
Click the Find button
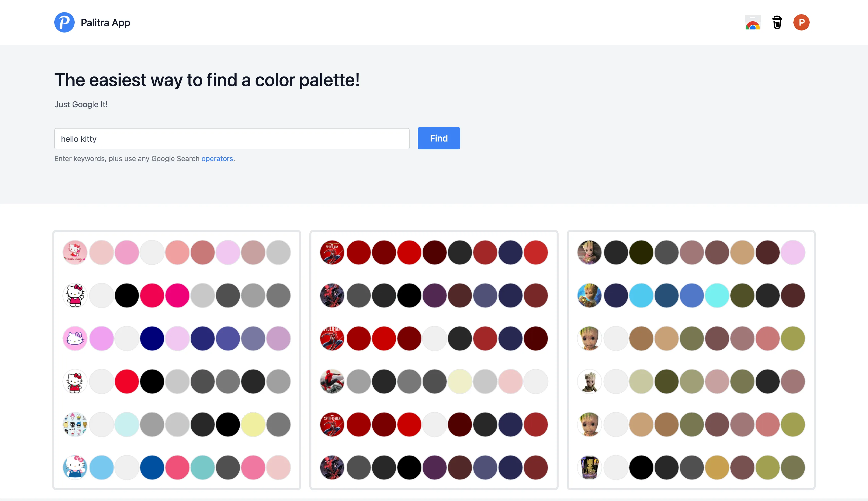click(x=438, y=138)
